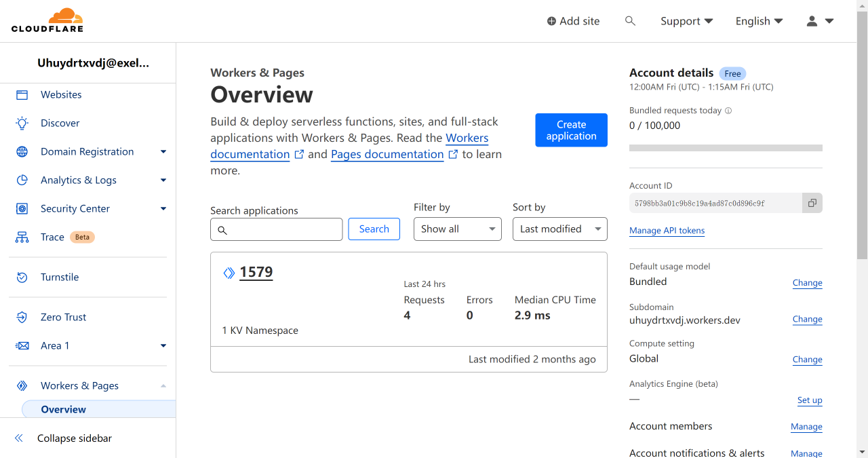Set up Analytics Engine (beta)
Image resolution: width=868 pixels, height=458 pixels.
(810, 400)
